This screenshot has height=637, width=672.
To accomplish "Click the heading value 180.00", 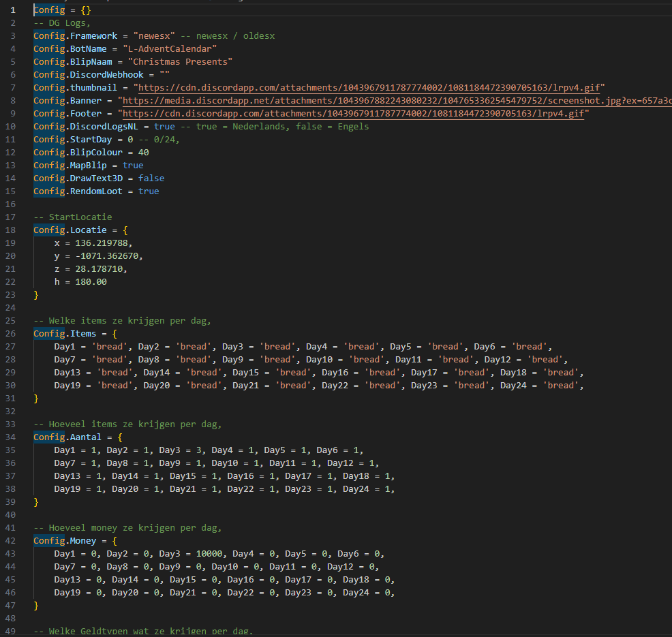I will [91, 282].
